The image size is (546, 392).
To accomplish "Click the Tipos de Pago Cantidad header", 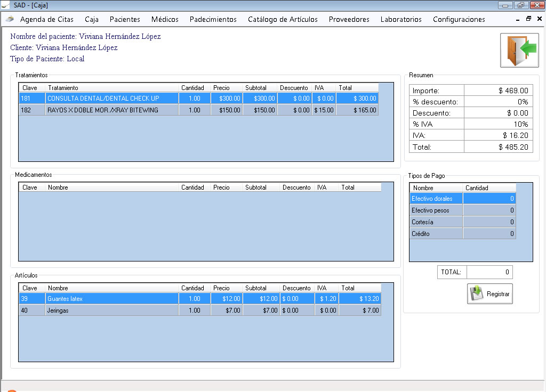I will 489,188.
